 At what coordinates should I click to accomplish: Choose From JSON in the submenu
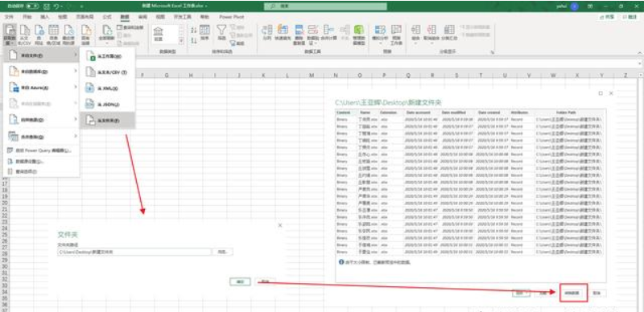(108, 105)
